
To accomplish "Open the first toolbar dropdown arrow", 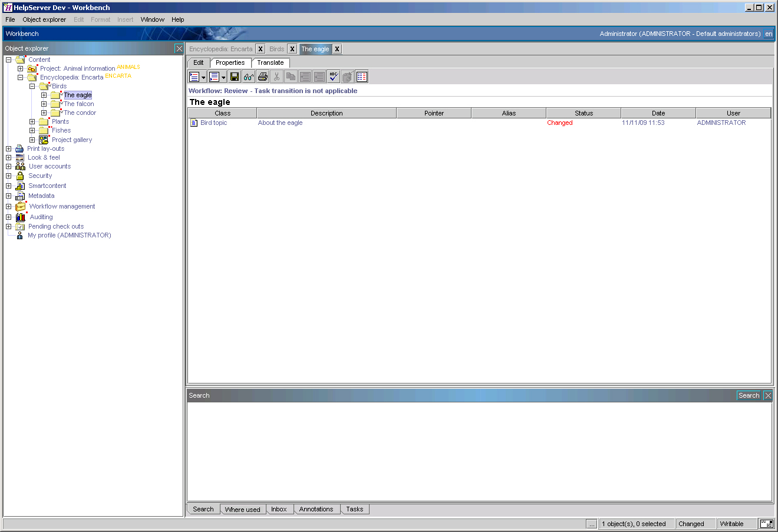I will [x=203, y=76].
